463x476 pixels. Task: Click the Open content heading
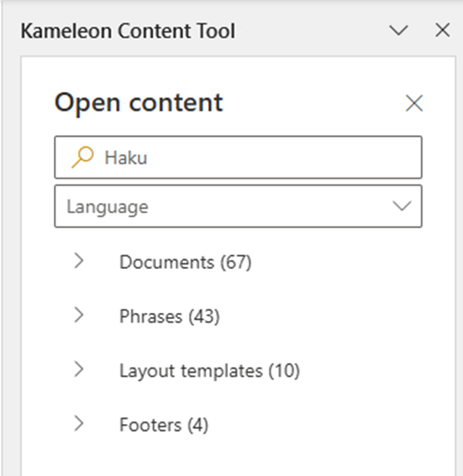[x=139, y=103]
